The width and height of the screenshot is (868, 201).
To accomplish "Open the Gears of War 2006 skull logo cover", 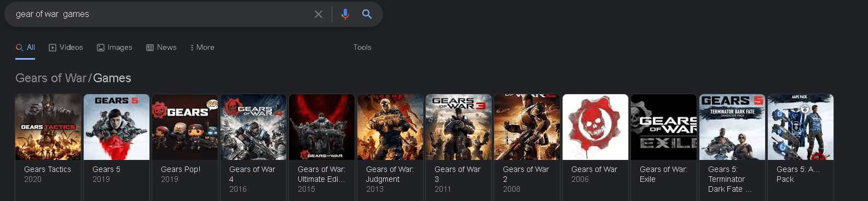I will (595, 127).
